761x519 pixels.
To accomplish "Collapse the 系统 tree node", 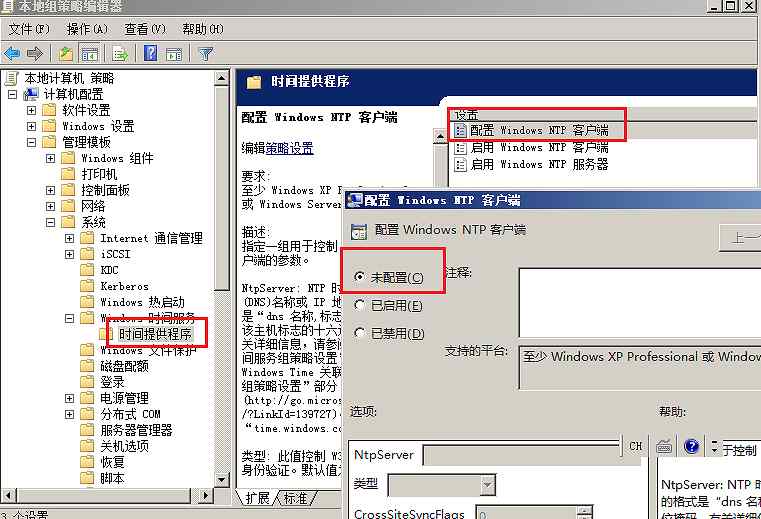I will point(50,222).
